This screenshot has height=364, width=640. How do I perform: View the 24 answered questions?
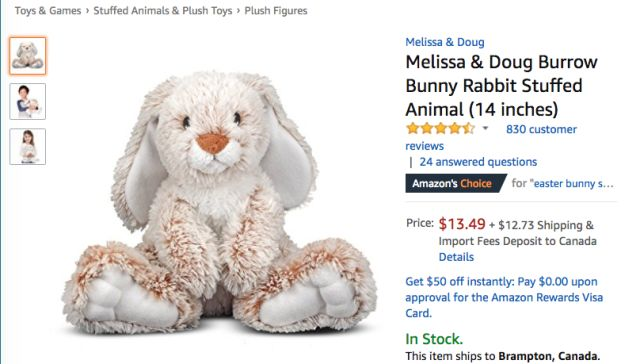(478, 162)
